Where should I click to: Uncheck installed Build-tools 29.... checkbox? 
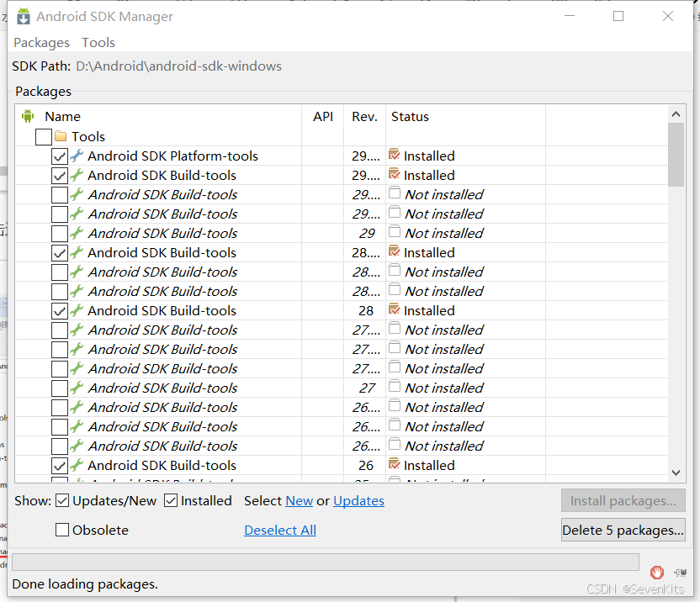click(60, 176)
